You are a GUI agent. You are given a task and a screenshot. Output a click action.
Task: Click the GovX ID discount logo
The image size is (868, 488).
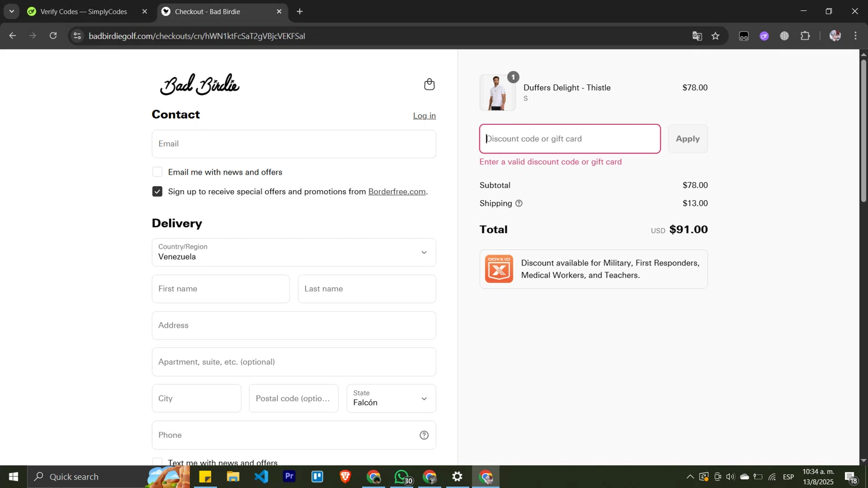[x=499, y=269]
